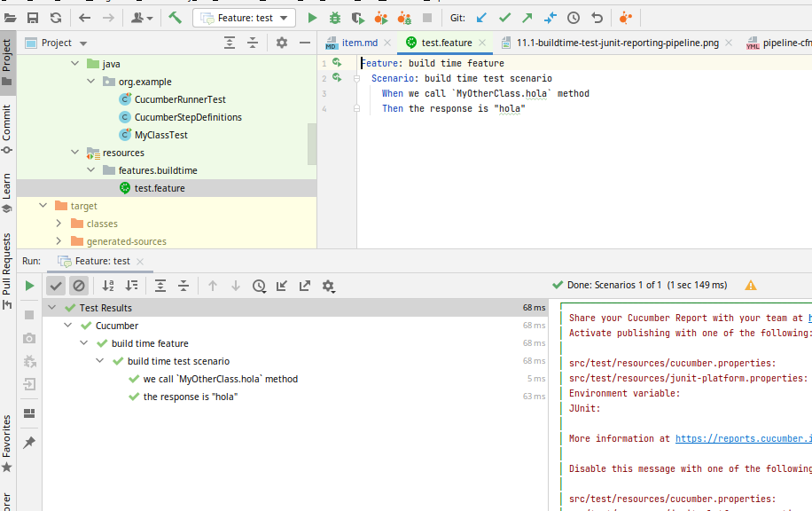Expand the classes folder in target
Image resolution: width=812 pixels, height=511 pixels.
click(x=59, y=224)
